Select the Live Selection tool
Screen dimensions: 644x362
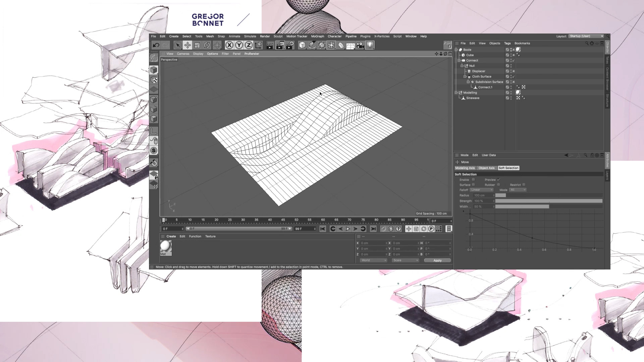tap(178, 45)
